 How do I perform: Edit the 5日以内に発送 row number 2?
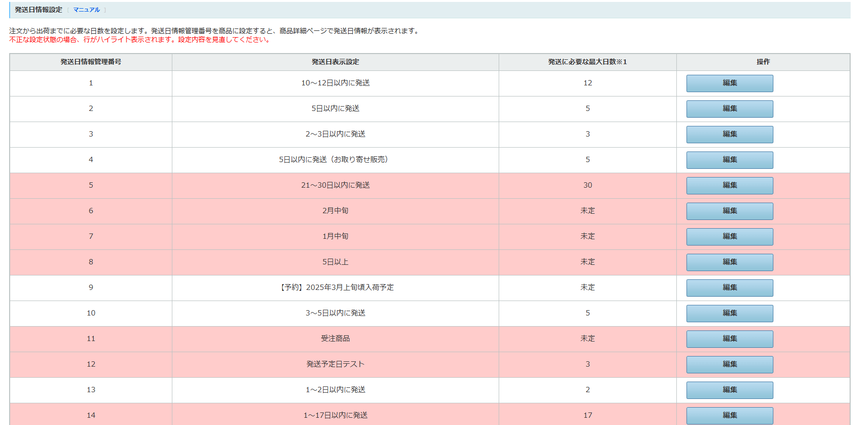pos(729,109)
